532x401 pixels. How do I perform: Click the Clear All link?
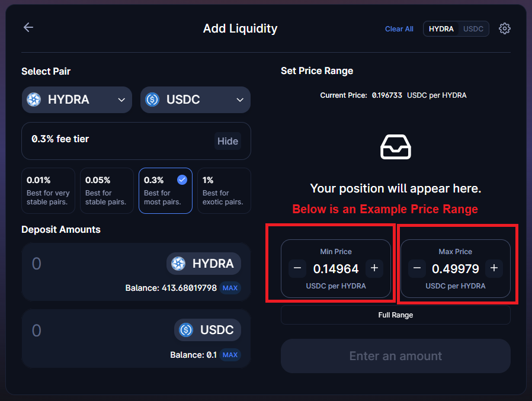[399, 28]
